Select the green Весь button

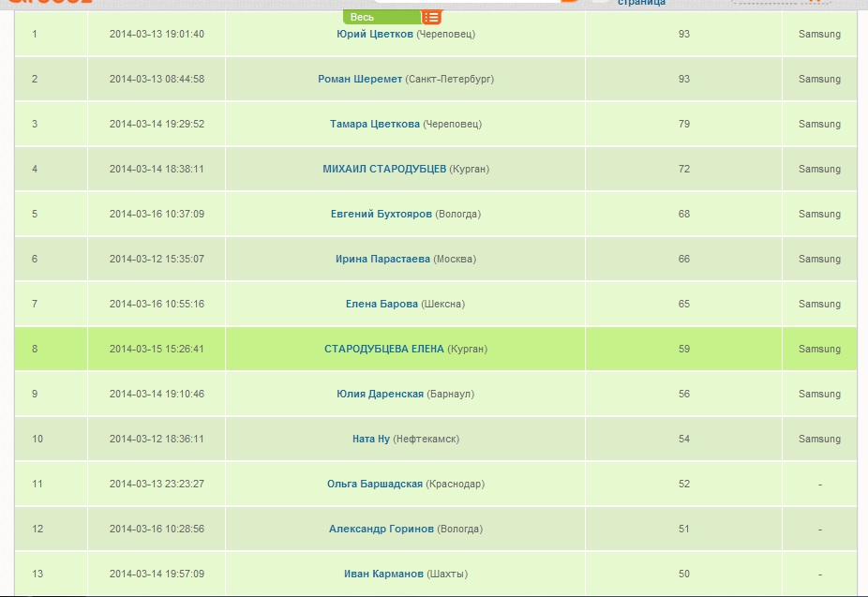tap(382, 17)
